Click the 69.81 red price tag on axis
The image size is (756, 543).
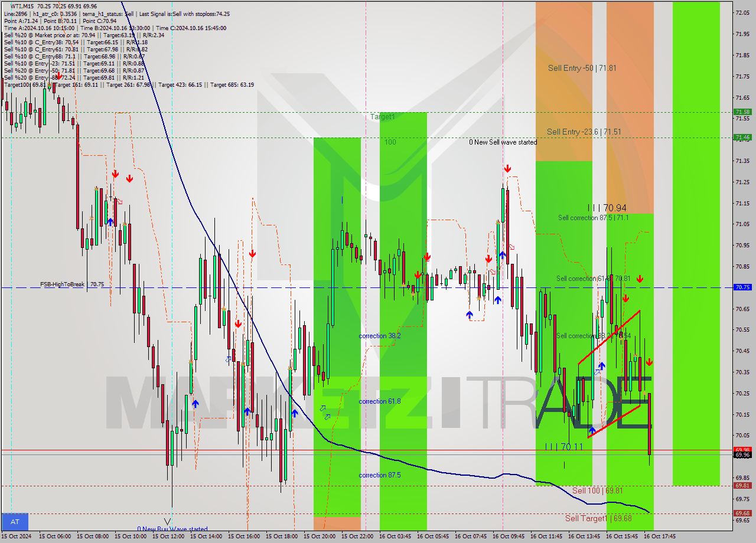click(x=742, y=486)
